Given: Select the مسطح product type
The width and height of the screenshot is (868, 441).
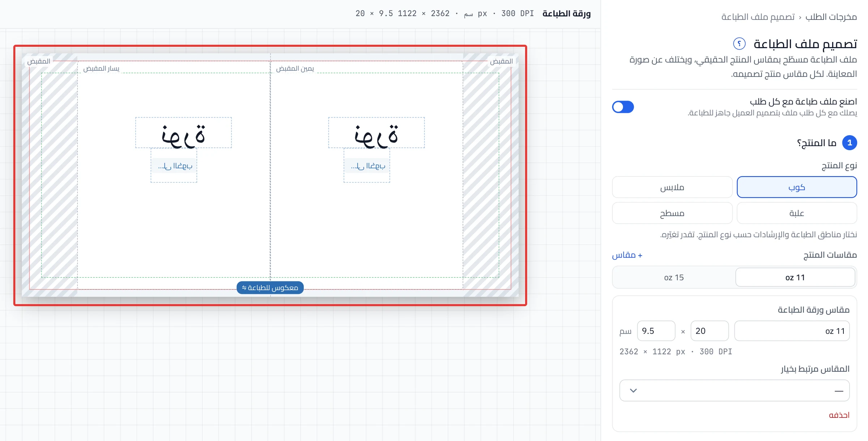Looking at the screenshot, I should click(x=672, y=213).
